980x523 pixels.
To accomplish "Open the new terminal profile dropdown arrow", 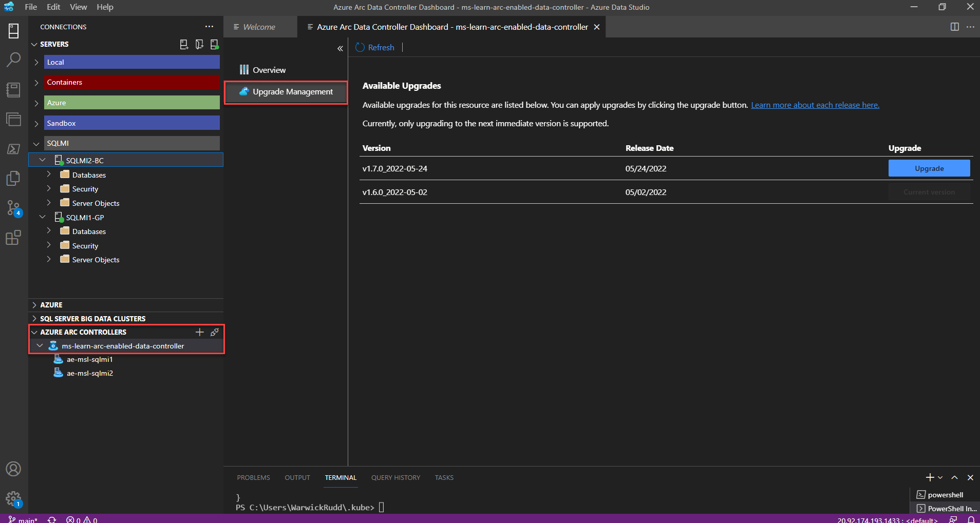I will (x=940, y=477).
